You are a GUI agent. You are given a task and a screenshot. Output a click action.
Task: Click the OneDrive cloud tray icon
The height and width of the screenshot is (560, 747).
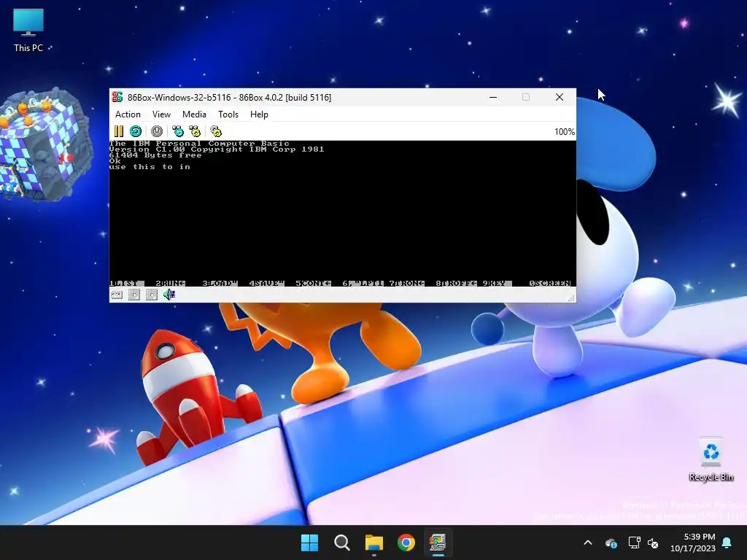611,542
